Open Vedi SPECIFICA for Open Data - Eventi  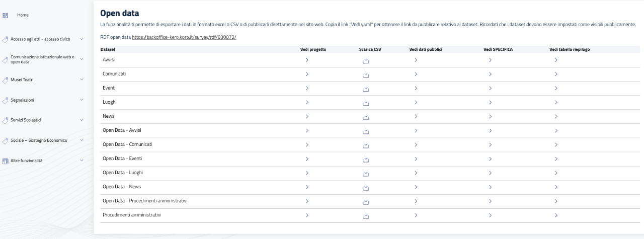[x=490, y=159]
